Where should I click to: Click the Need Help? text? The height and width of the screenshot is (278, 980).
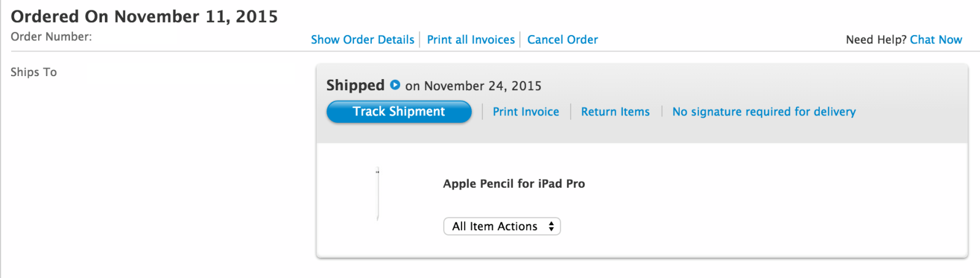point(876,40)
